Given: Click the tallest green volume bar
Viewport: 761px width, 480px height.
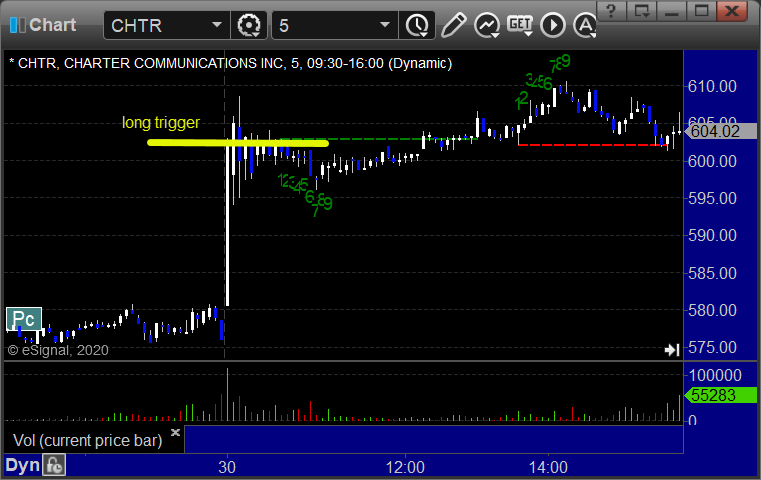Looking at the screenshot, I should tap(228, 394).
